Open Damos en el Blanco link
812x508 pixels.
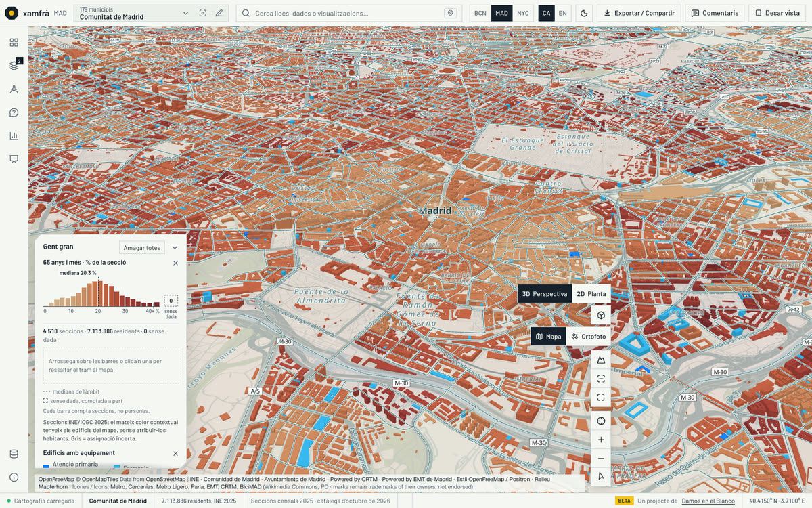tap(708, 501)
